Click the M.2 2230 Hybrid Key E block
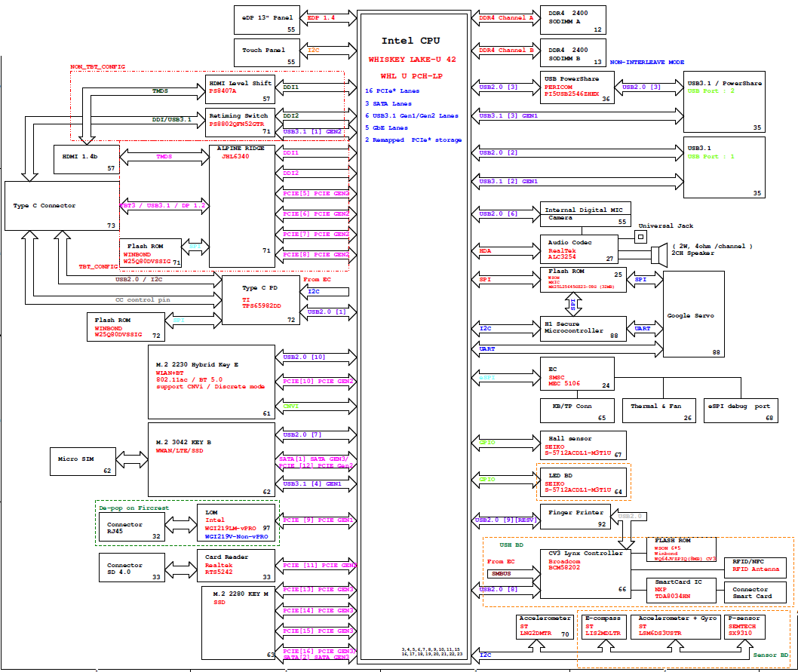 pos(212,382)
